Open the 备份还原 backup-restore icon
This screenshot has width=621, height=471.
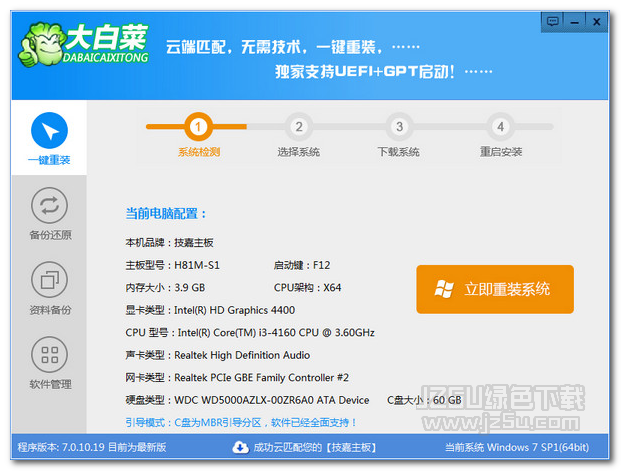pos(50,206)
